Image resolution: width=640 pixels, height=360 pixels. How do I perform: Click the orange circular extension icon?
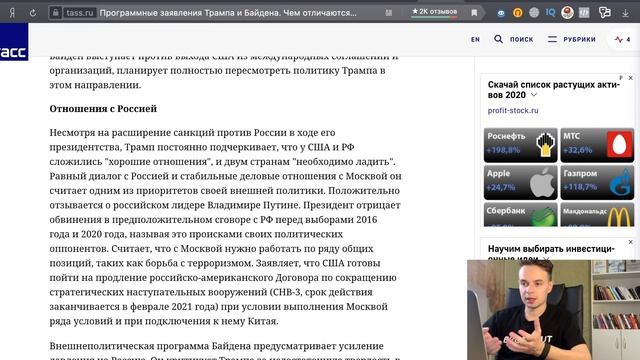[x=518, y=13]
